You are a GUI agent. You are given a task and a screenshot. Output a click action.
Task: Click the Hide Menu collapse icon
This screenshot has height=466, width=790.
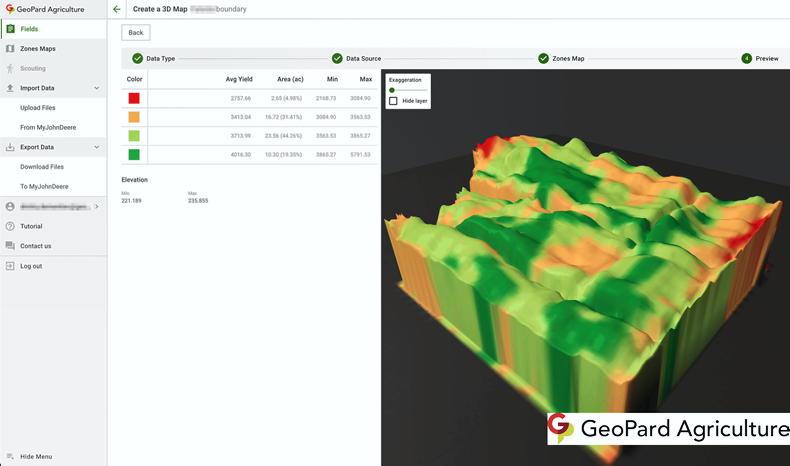coord(10,456)
